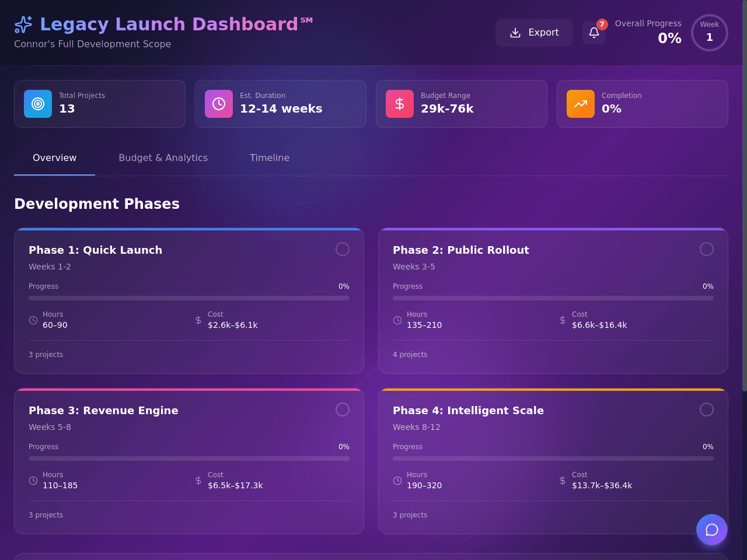
Task: Toggle Phase 4: Intelligent Scale completion circle
Action: tap(707, 409)
